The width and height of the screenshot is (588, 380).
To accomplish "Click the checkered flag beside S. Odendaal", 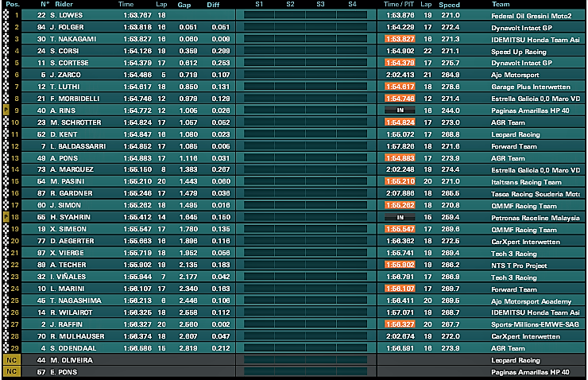I will (x=6, y=348).
